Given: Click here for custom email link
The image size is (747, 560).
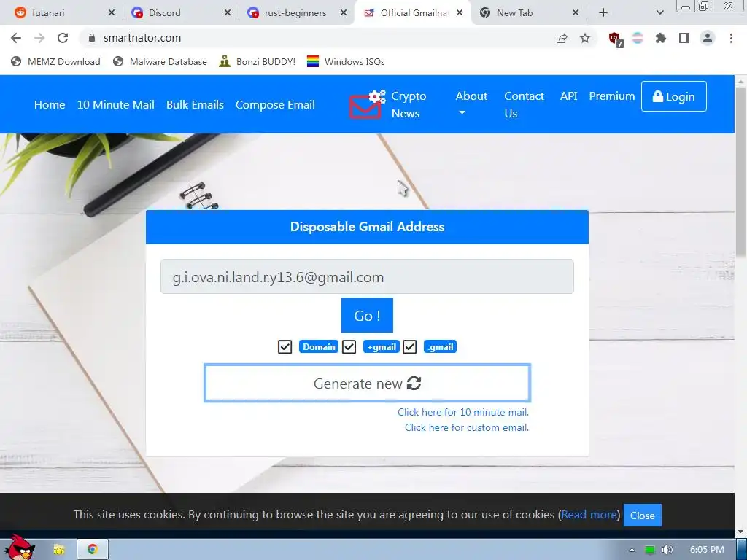Looking at the screenshot, I should click(x=466, y=427).
